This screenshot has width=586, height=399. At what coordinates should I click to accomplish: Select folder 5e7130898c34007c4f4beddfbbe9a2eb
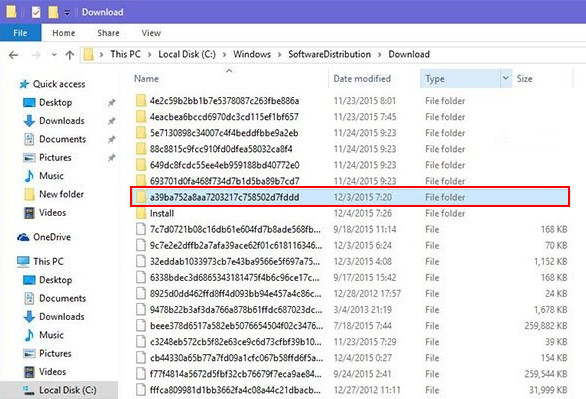click(x=224, y=133)
